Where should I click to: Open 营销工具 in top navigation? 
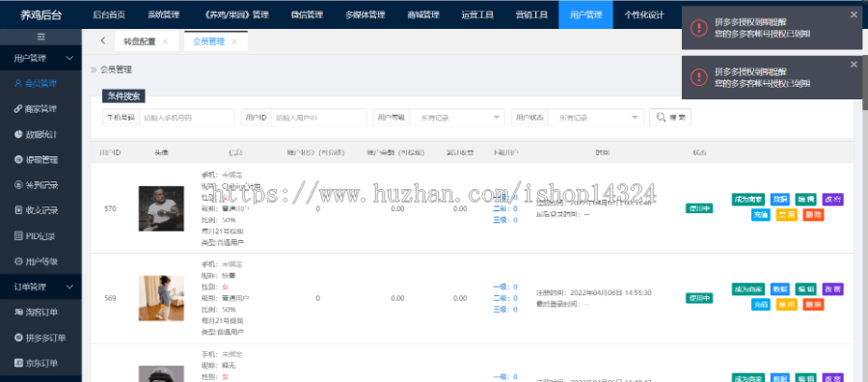[531, 14]
